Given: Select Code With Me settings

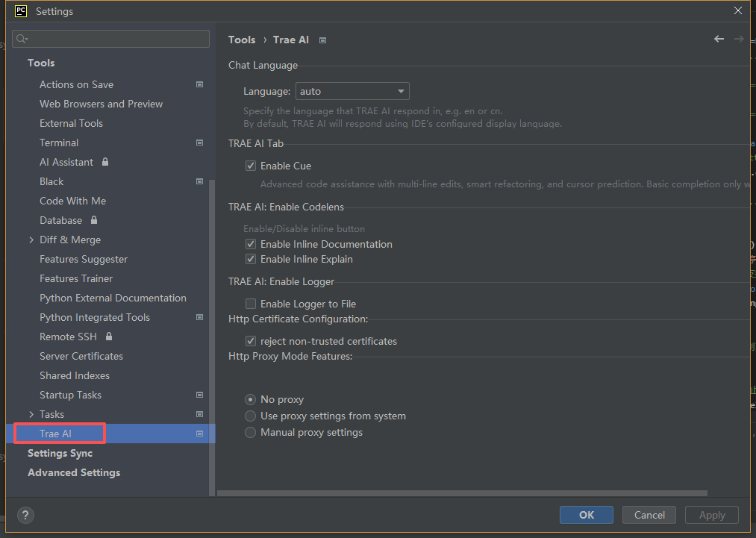Looking at the screenshot, I should click(73, 201).
